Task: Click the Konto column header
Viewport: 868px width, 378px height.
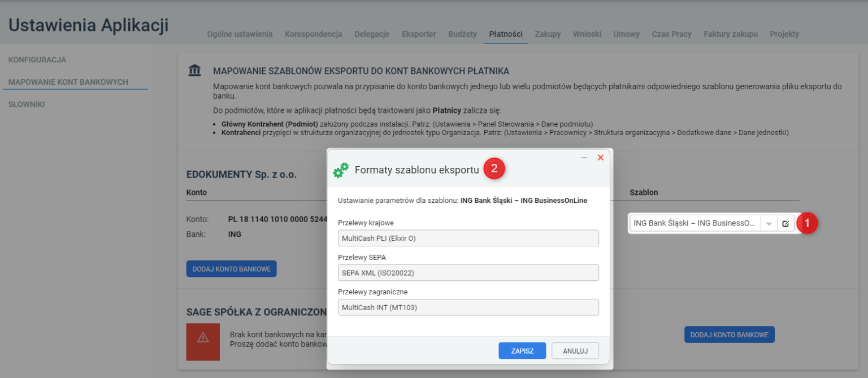Action: pos(197,192)
